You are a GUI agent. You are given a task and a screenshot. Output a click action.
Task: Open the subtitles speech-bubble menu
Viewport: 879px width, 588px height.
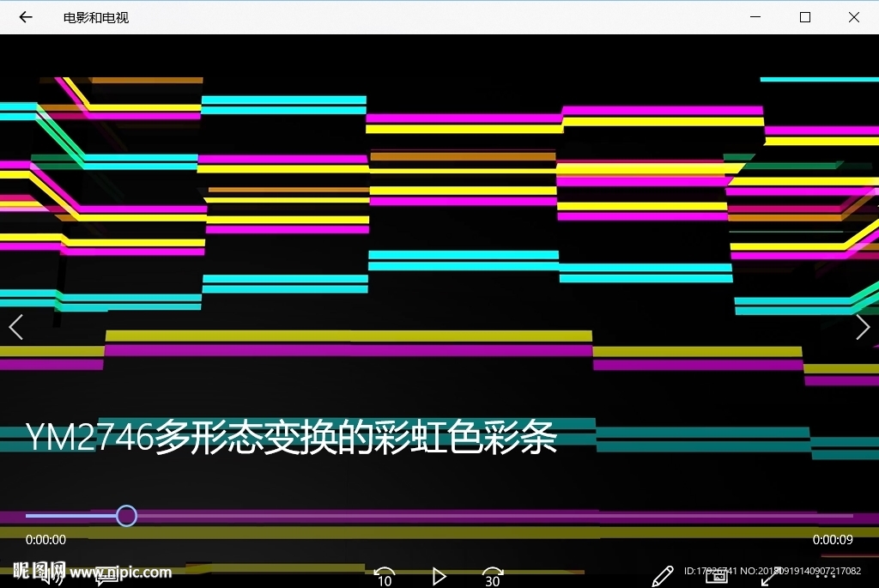click(x=106, y=576)
